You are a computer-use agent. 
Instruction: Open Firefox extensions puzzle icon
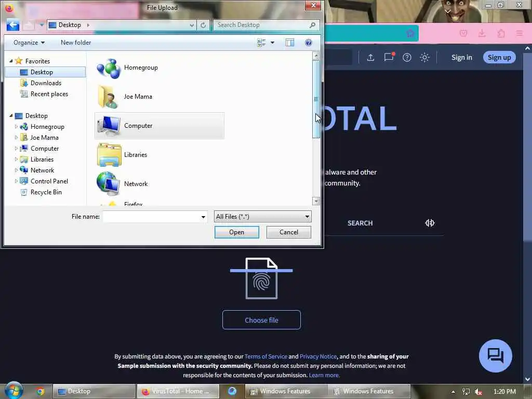[x=501, y=33]
